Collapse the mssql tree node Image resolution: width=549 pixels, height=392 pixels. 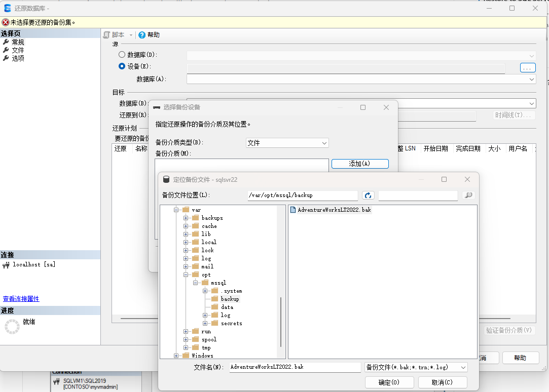coord(195,283)
